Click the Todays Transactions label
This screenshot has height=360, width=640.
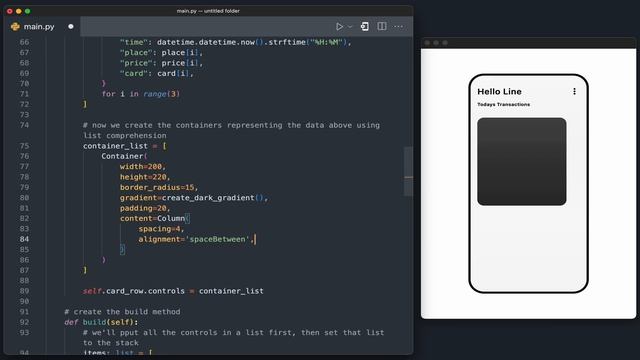click(x=503, y=104)
